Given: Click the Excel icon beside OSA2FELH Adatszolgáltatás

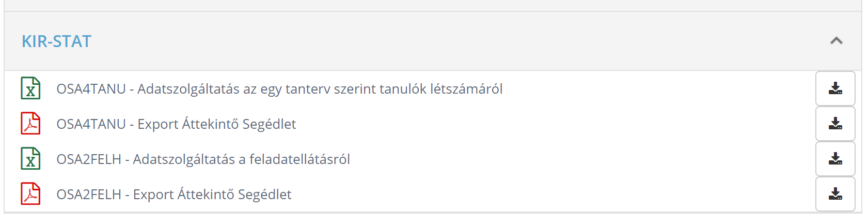Looking at the screenshot, I should pos(30,159).
